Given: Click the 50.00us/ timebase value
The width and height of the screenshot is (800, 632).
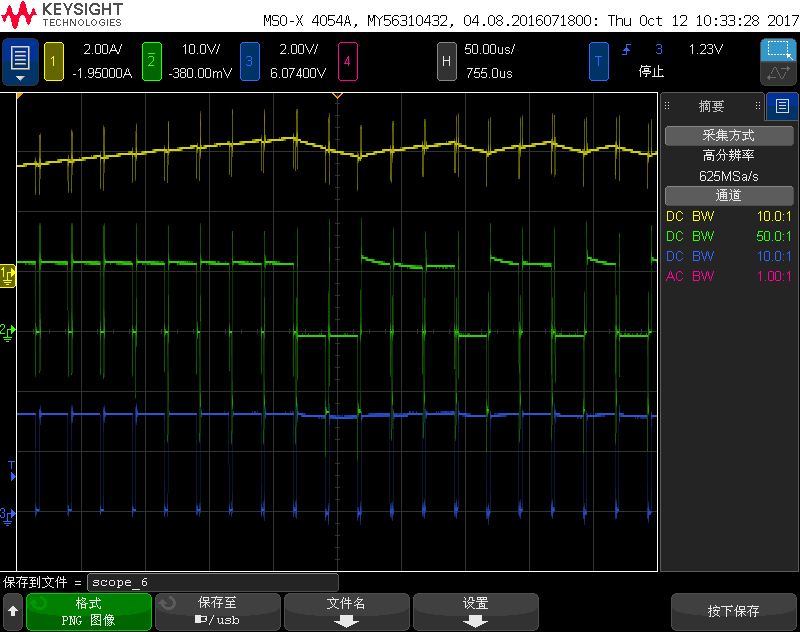Looking at the screenshot, I should 489,49.
